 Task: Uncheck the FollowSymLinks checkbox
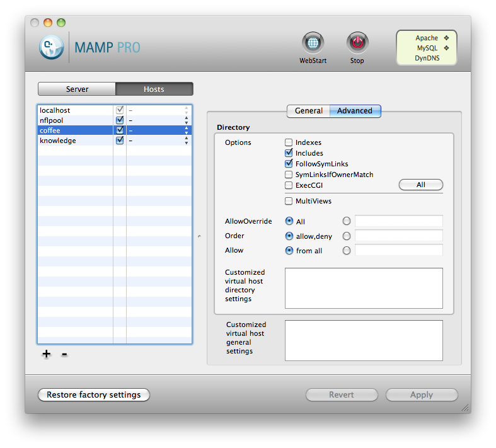click(x=289, y=164)
